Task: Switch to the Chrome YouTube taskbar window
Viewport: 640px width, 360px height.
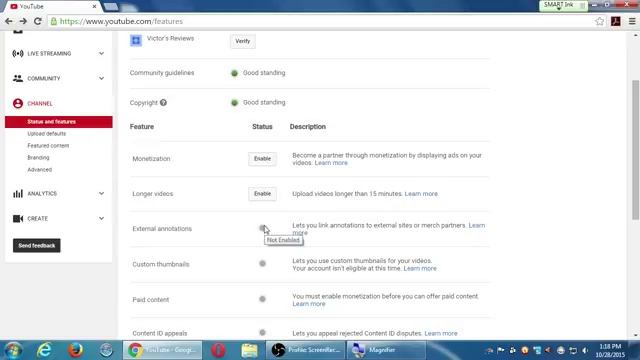Action: tap(162, 350)
